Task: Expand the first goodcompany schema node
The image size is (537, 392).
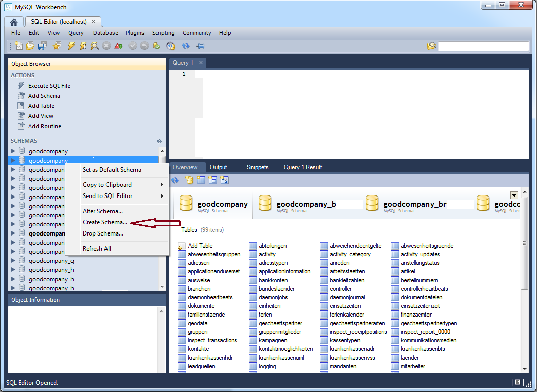Action: (x=13, y=151)
